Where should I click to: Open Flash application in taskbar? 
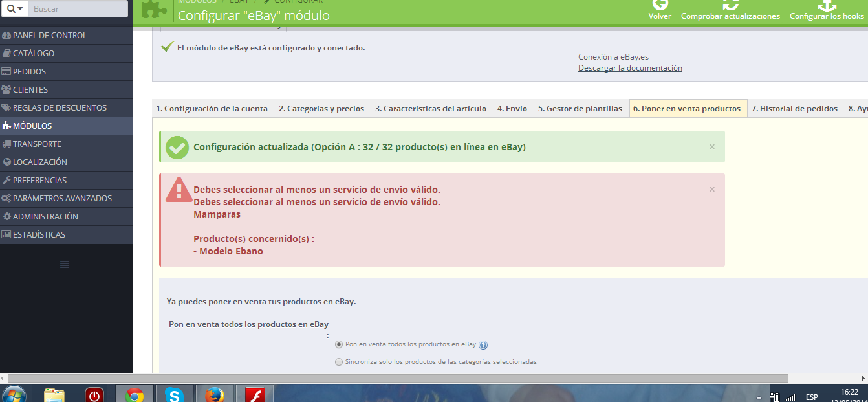pos(254,394)
